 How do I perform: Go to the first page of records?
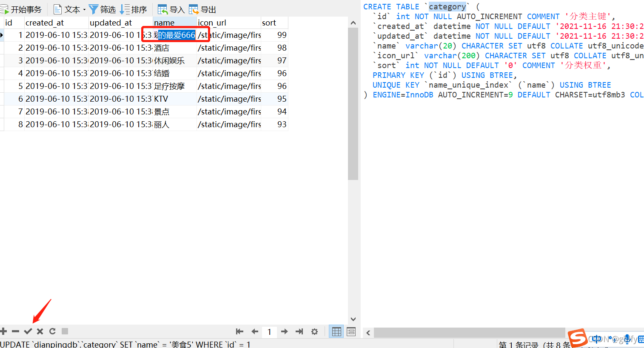pos(239,331)
